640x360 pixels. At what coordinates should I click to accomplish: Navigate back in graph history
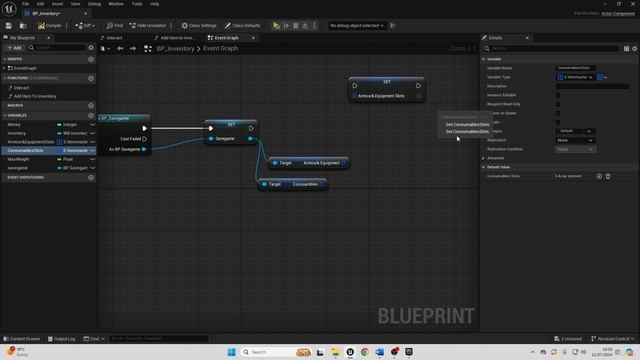120,49
